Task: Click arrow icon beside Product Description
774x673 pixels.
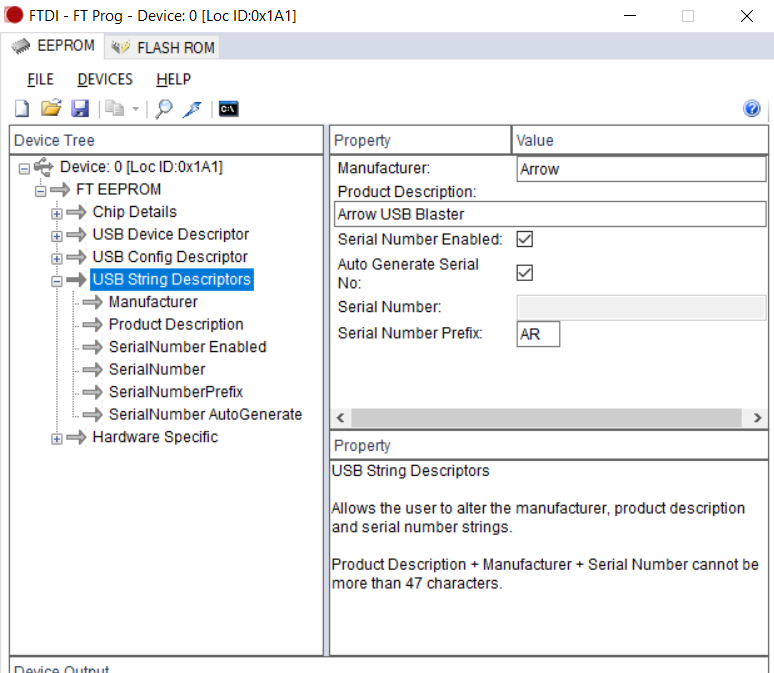Action: (x=92, y=324)
